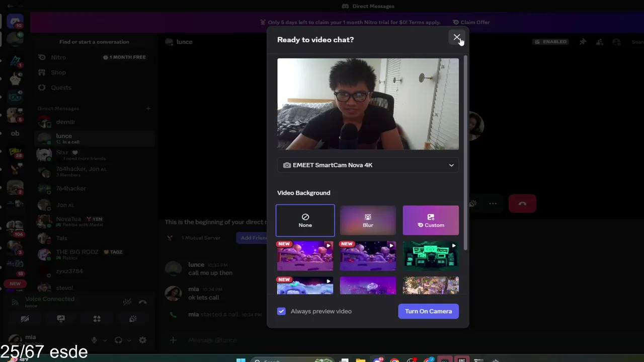Open EMEET SmartCam Nova 4K camera dropdown
The width and height of the screenshot is (644, 362).
click(x=368, y=165)
